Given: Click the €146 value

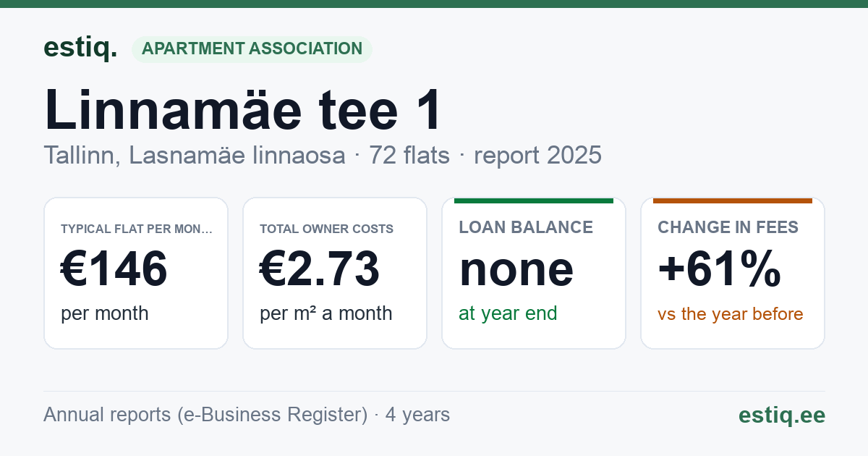Looking at the screenshot, I should 114,269.
